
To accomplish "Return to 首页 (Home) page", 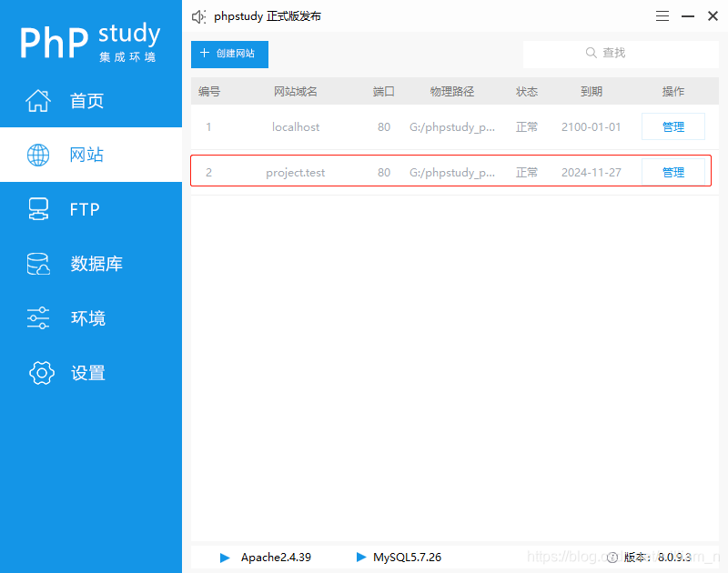I will pyautogui.click(x=86, y=100).
